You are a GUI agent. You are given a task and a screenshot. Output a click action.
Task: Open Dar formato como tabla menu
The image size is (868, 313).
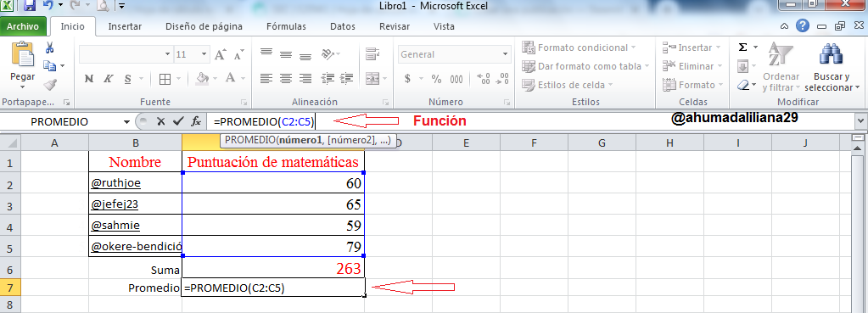[586, 66]
